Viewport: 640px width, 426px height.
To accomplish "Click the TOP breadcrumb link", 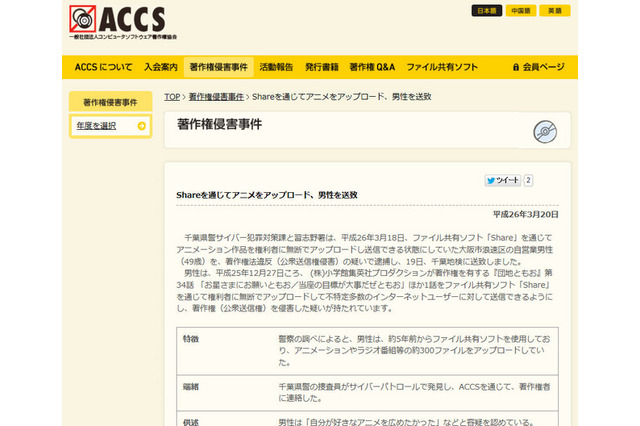I will click(172, 97).
